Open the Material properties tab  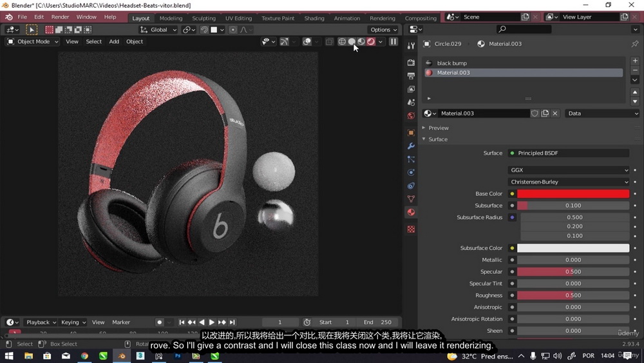coord(411,212)
